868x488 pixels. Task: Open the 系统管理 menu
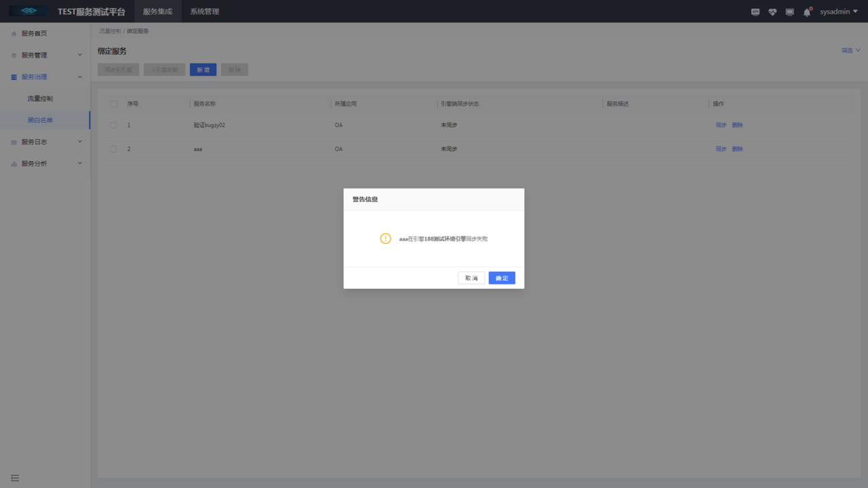[x=204, y=11]
